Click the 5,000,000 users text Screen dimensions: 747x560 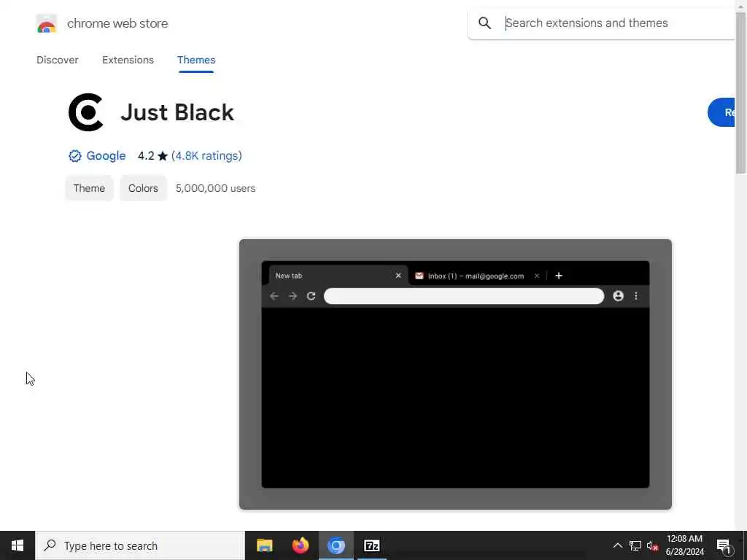point(215,188)
